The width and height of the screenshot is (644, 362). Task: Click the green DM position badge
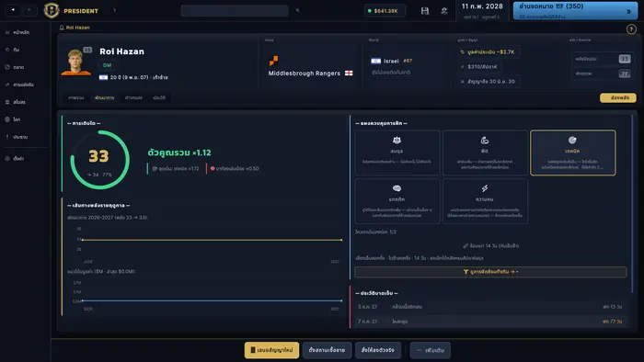click(107, 65)
